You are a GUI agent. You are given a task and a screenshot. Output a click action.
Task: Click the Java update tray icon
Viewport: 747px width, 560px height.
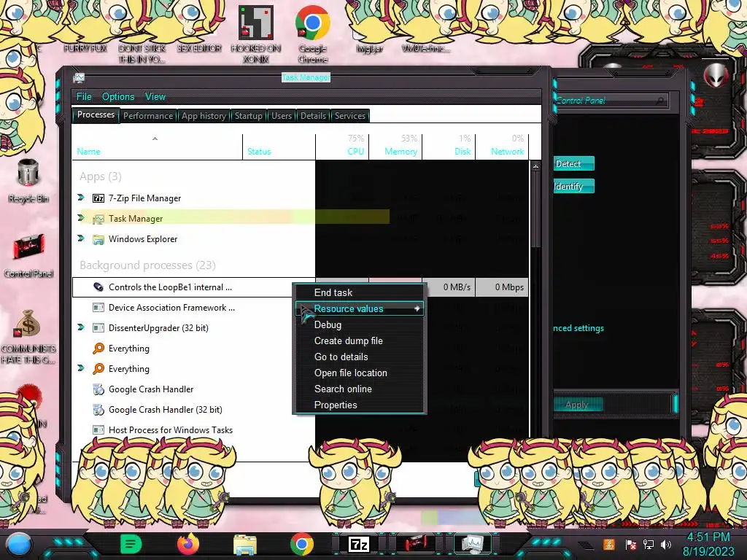point(609,544)
